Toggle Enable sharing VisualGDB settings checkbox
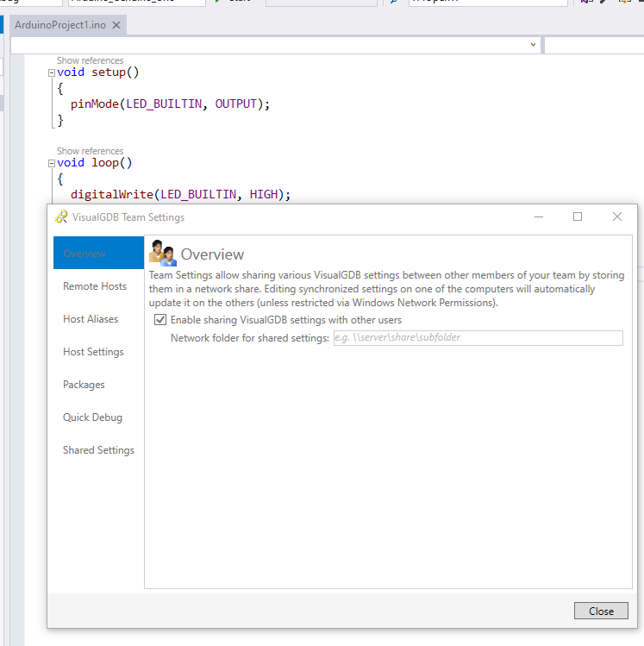This screenshot has width=644, height=646. (x=160, y=320)
